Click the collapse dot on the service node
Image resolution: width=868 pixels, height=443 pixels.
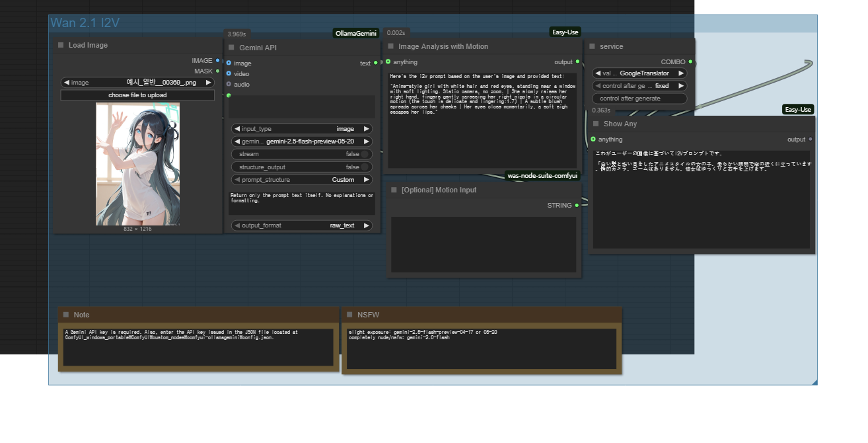592,46
